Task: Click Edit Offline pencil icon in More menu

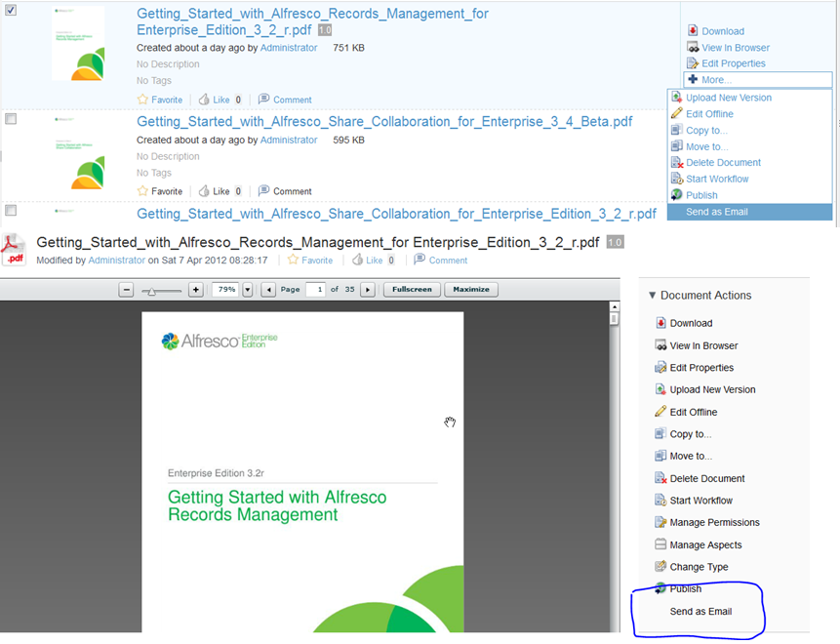Action: coord(677,113)
